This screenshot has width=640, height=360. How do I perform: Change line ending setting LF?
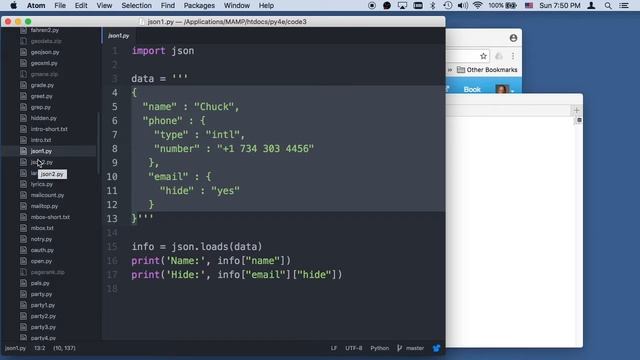(x=334, y=348)
